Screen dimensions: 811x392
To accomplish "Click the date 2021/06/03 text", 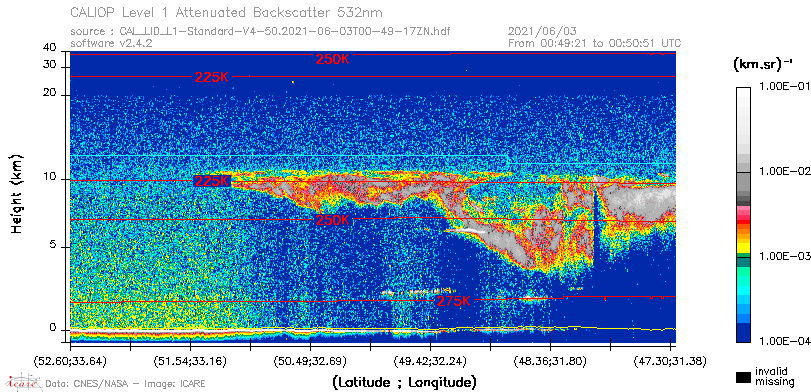I will pyautogui.click(x=542, y=31).
